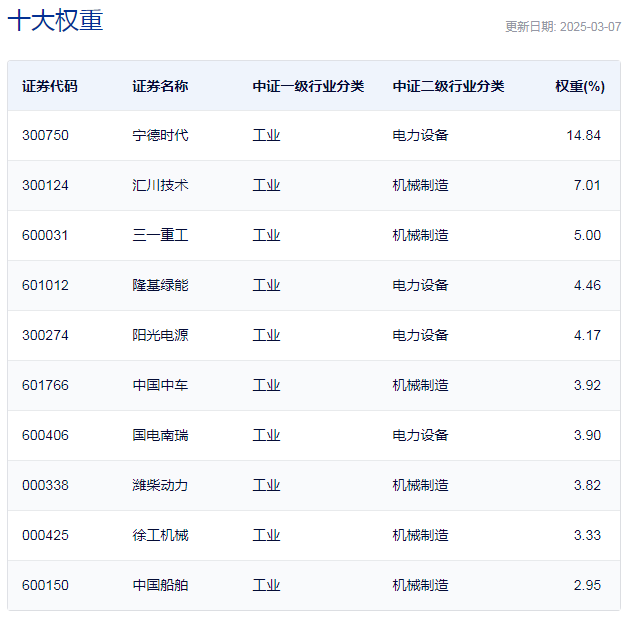Click weight value 4.46
This screenshot has width=627, height=617.
(x=587, y=285)
